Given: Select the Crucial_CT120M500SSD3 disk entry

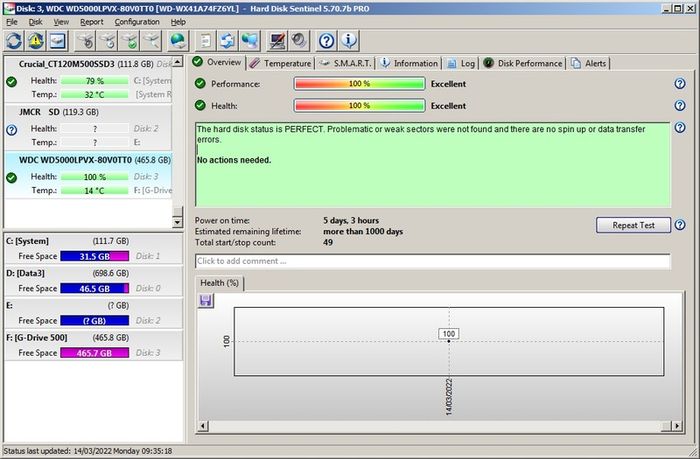Looking at the screenshot, I should tap(88, 79).
